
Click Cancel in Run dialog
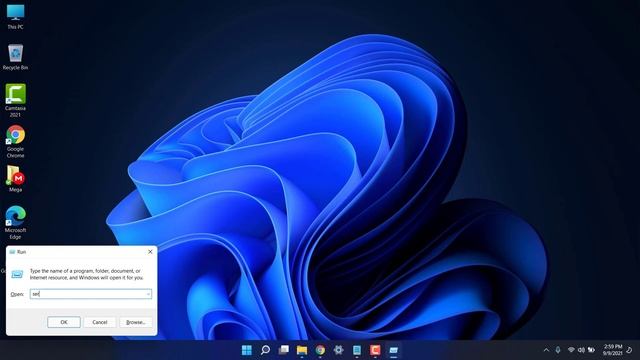100,322
